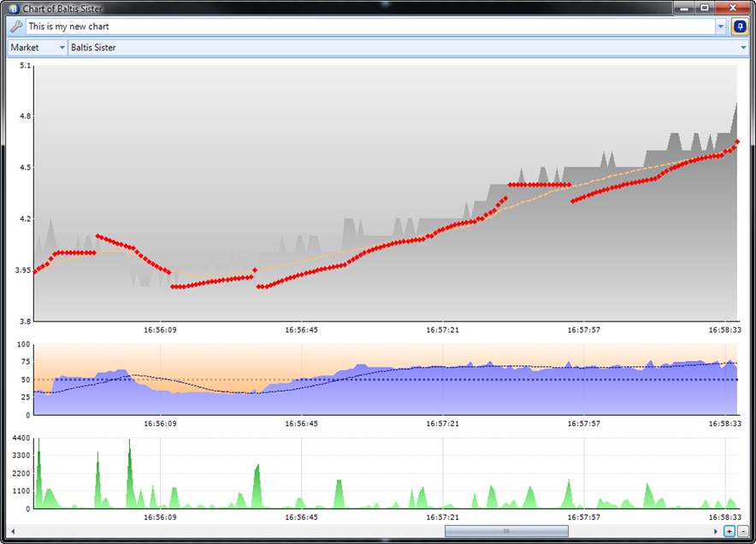The image size is (756, 544).
Task: Click the 16:57:57 label under volume chart
Action: pyautogui.click(x=584, y=517)
